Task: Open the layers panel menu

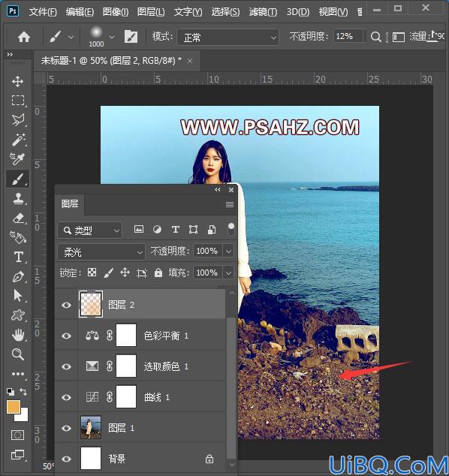Action: (x=230, y=205)
